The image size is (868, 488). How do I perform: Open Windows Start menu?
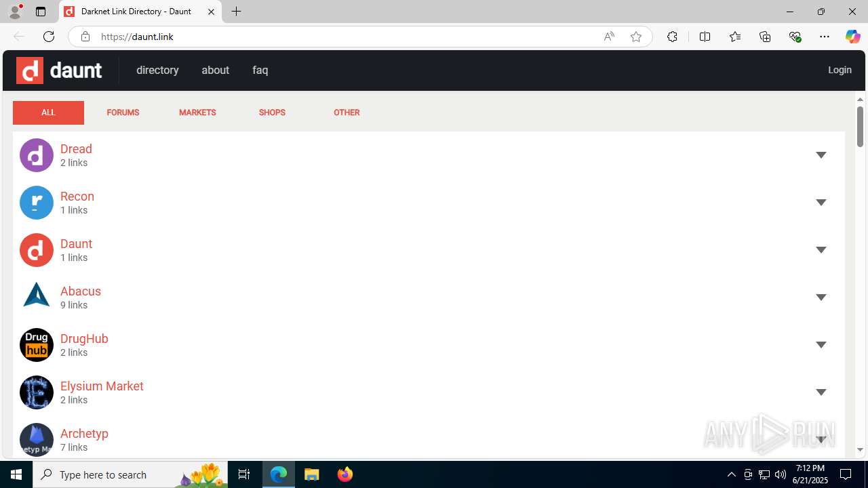coord(16,474)
